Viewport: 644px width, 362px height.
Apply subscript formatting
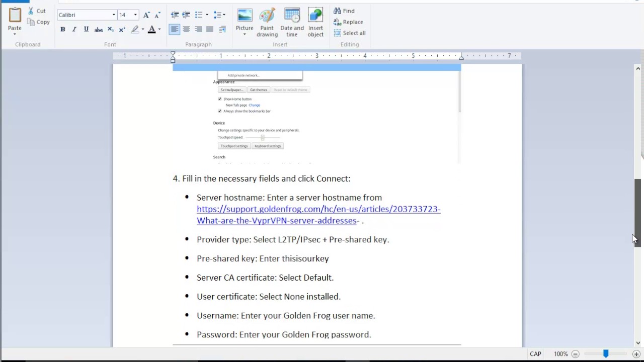[x=110, y=30]
